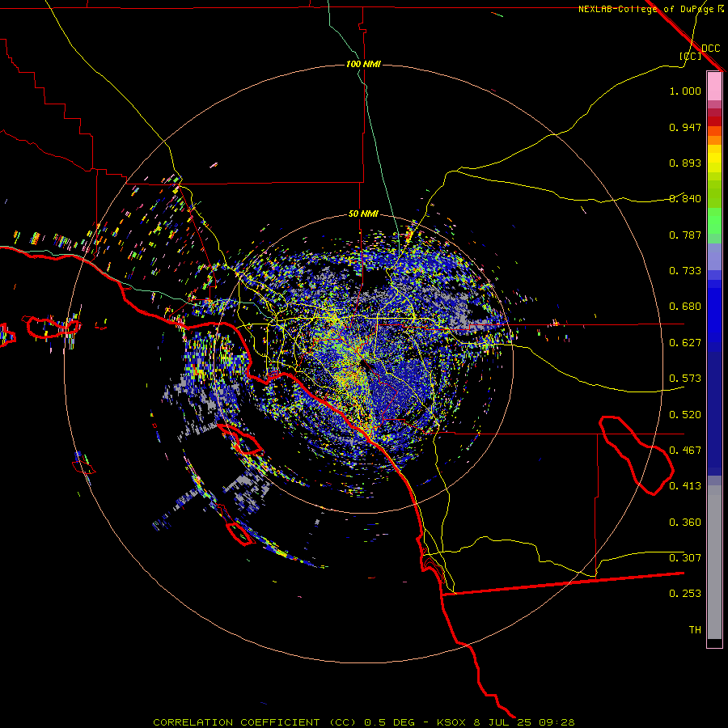Select the 0.467 scale value

click(x=685, y=451)
